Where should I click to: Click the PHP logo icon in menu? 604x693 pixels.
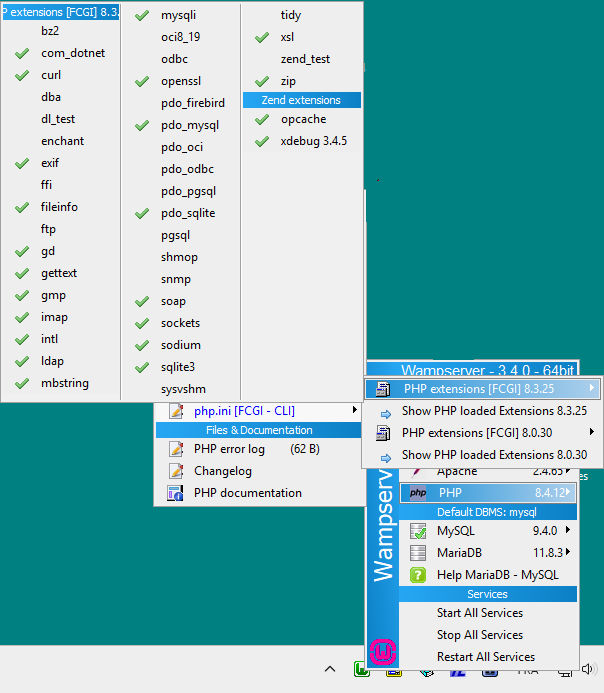(418, 493)
